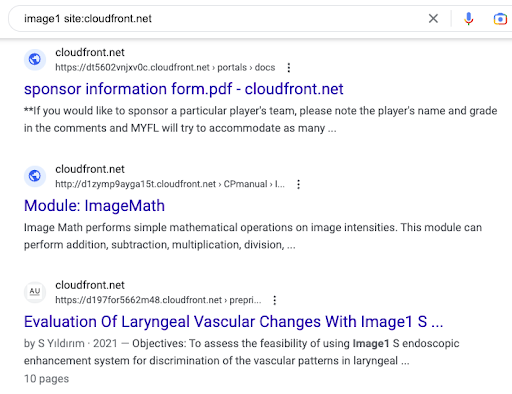512x394 pixels.
Task: Click the snippet starting 'Image Math performs simple mathematical'
Action: point(253,236)
